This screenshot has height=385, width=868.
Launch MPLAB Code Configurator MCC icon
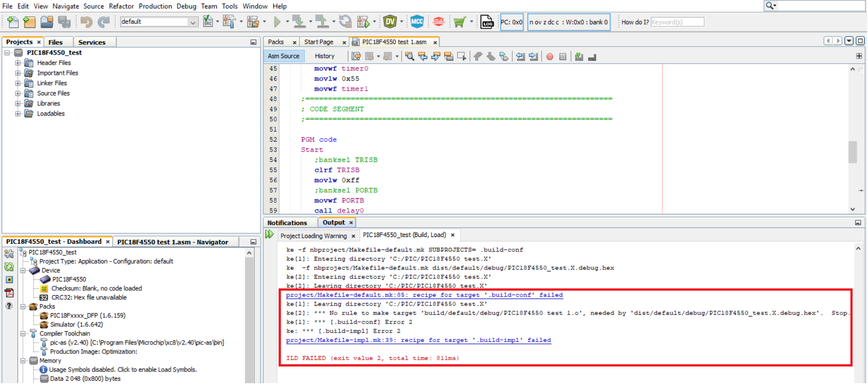coord(417,21)
